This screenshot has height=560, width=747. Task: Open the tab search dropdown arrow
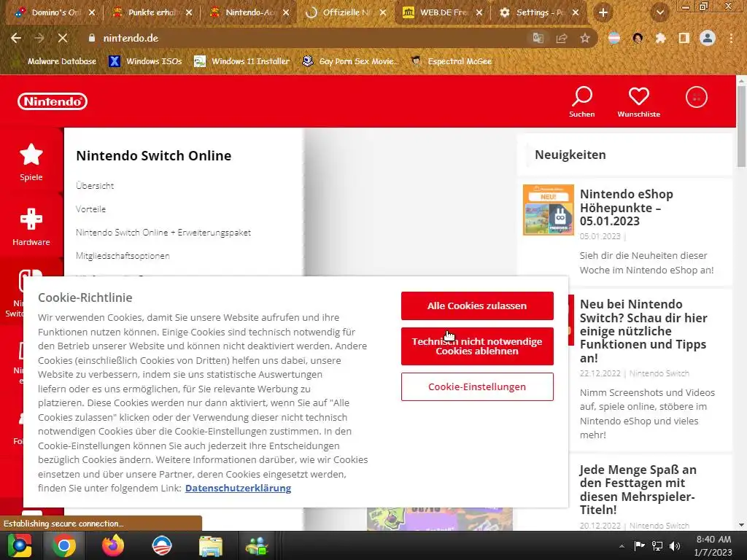(x=659, y=12)
